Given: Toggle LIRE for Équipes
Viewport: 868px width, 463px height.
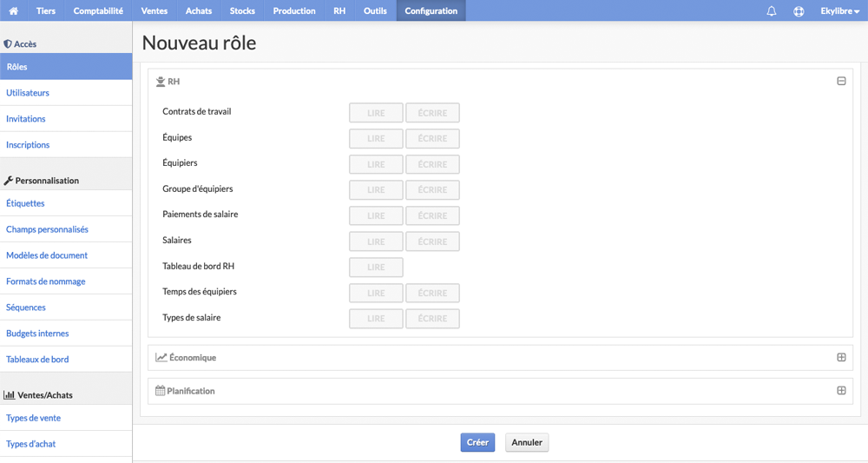Looking at the screenshot, I should [x=376, y=138].
